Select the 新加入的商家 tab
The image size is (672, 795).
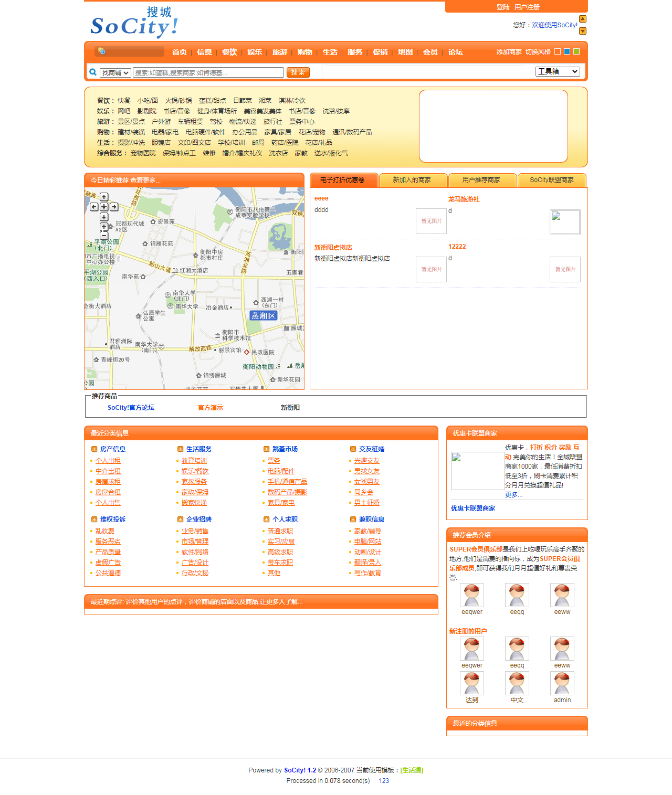pyautogui.click(x=412, y=180)
